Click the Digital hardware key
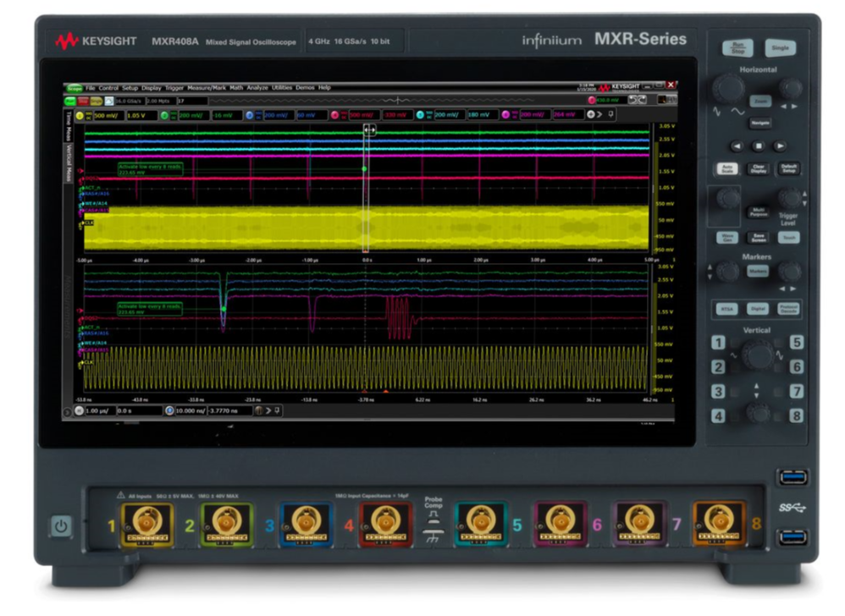 click(x=758, y=309)
